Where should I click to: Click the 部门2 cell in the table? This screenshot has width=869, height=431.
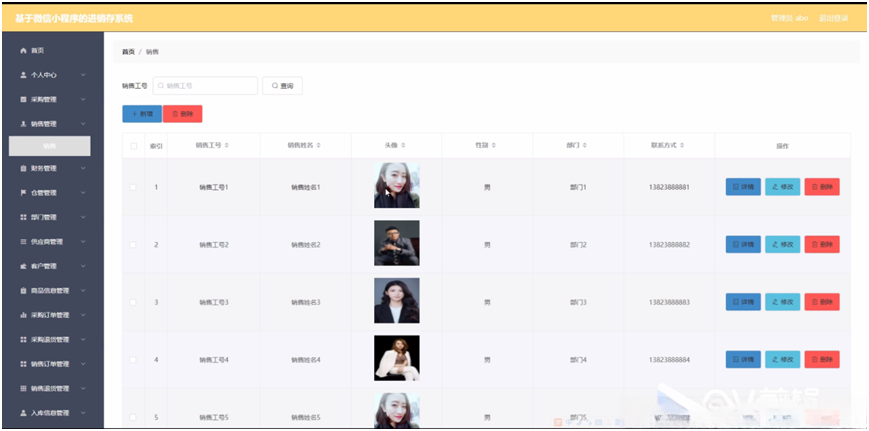pyautogui.click(x=578, y=245)
